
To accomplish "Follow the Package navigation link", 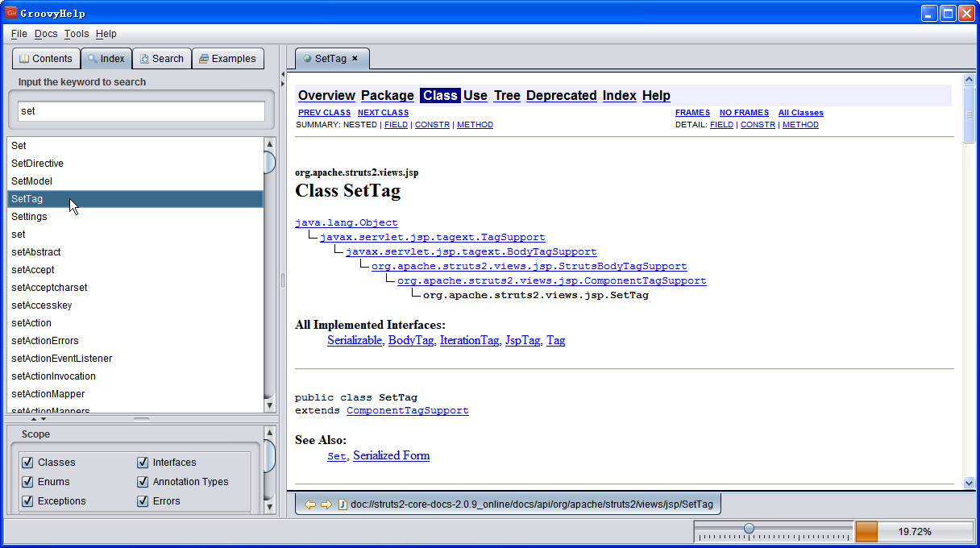I will pyautogui.click(x=388, y=95).
